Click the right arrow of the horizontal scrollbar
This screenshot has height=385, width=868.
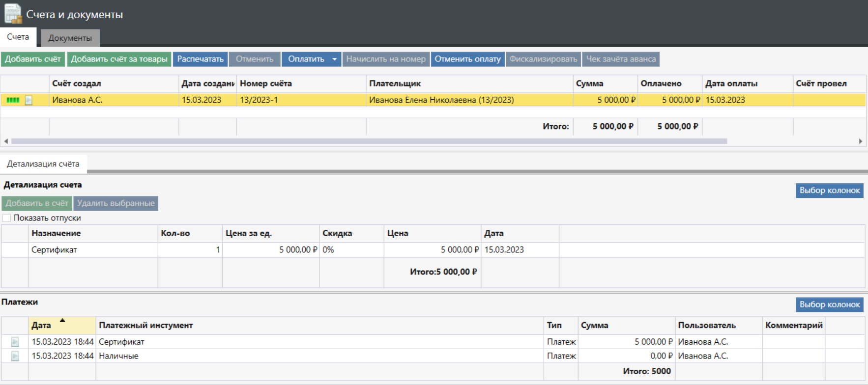tap(860, 141)
